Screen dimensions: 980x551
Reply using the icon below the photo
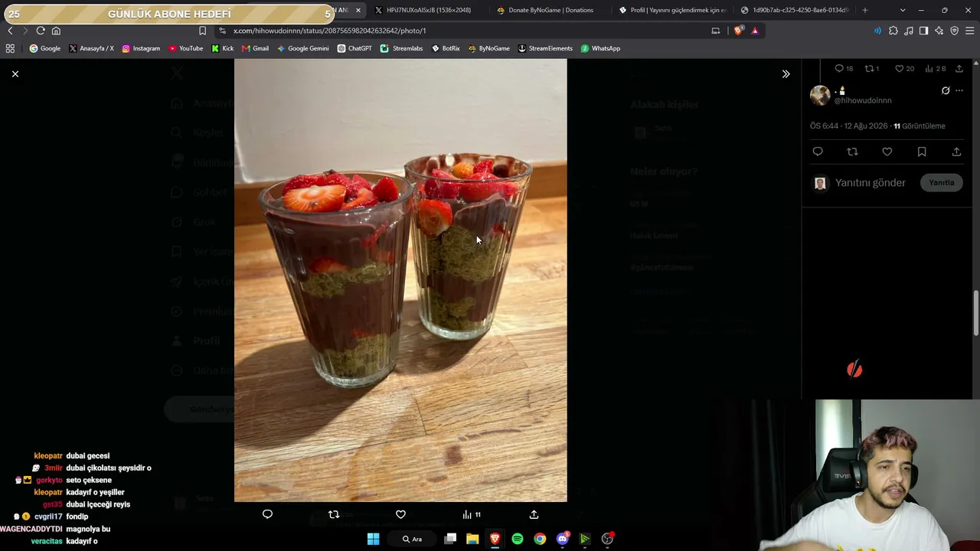pyautogui.click(x=267, y=514)
